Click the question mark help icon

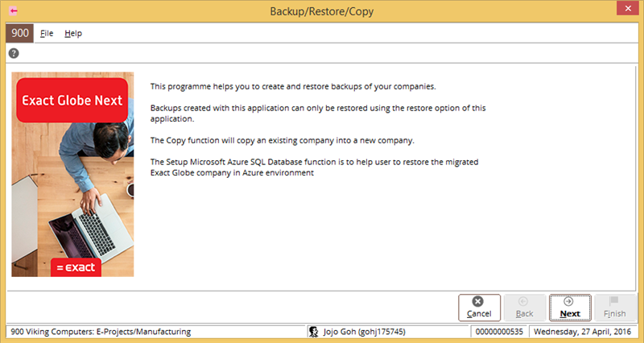click(14, 53)
